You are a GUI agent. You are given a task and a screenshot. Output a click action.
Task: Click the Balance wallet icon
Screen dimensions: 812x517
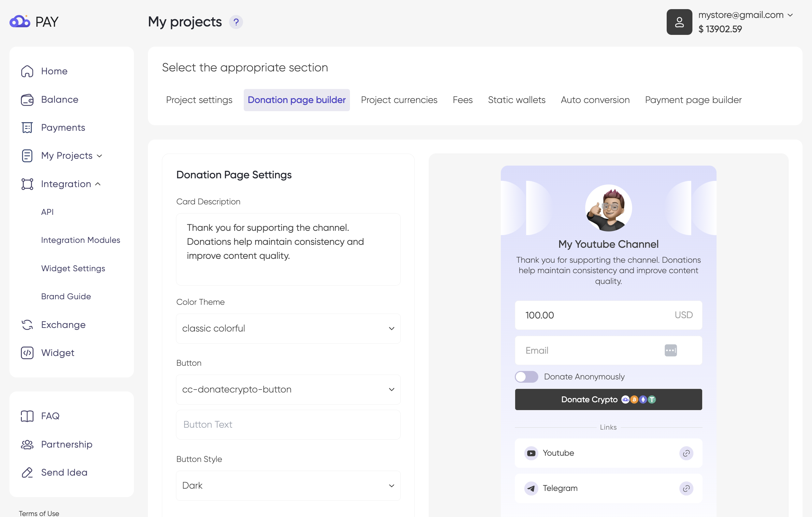coord(27,100)
